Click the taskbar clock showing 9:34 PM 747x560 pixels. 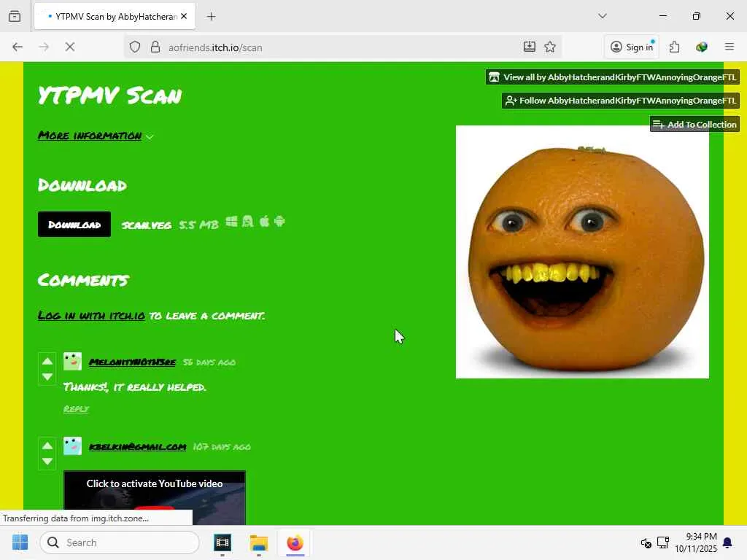click(x=696, y=542)
